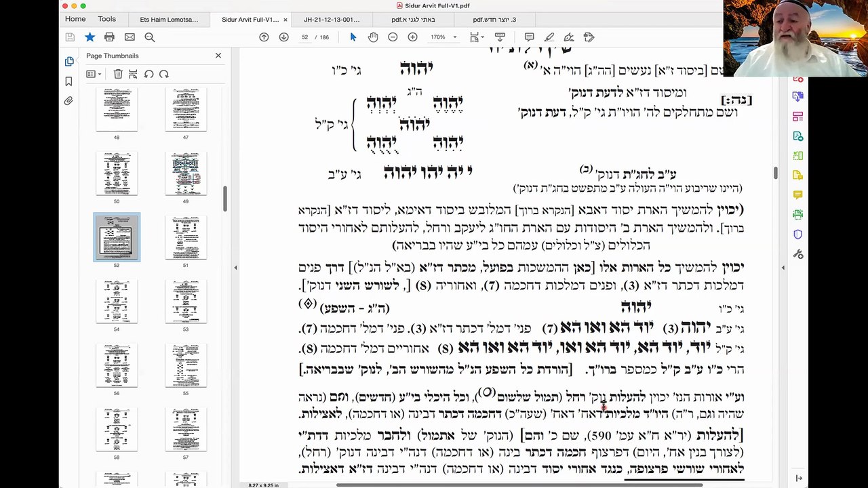Open blue Combine Files tool icon
Image resolution: width=868 pixels, height=488 pixels.
(x=797, y=97)
